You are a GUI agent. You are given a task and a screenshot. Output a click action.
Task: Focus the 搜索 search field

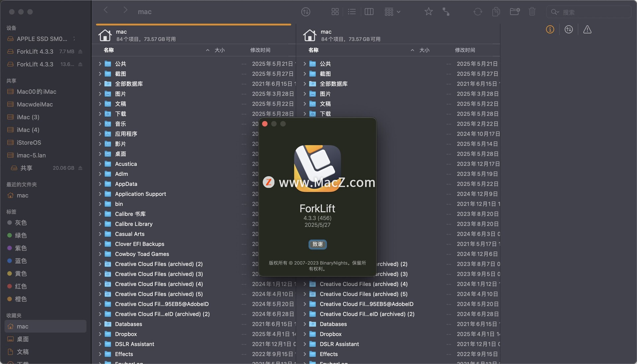(x=589, y=12)
